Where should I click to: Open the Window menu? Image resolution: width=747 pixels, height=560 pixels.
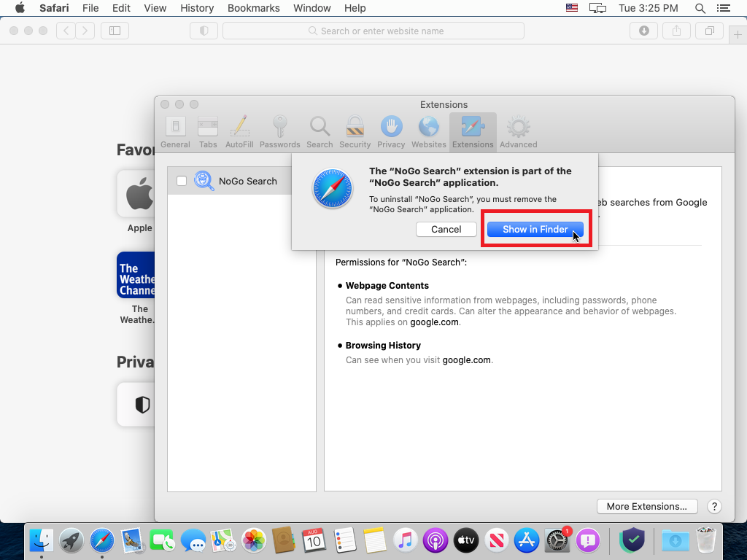312,8
